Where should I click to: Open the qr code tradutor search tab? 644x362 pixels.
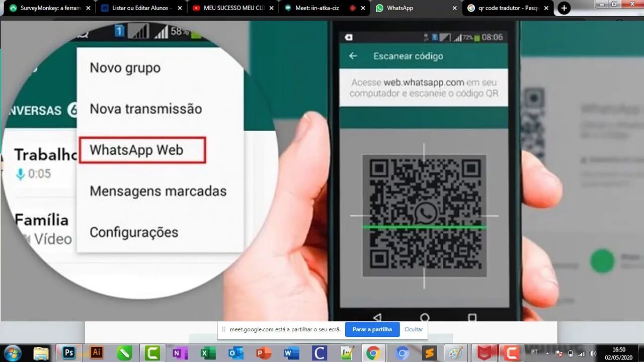pos(508,8)
